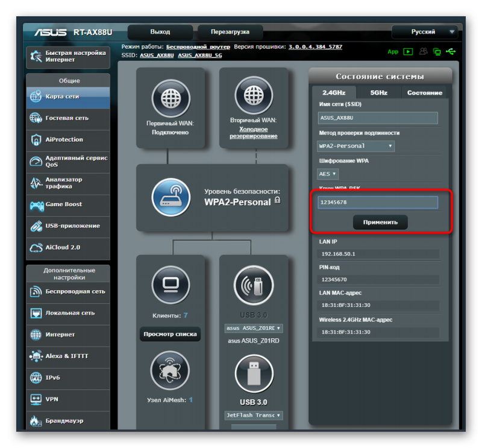Click the Выход button
Viewport: 482px width, 448px height.
click(160, 32)
